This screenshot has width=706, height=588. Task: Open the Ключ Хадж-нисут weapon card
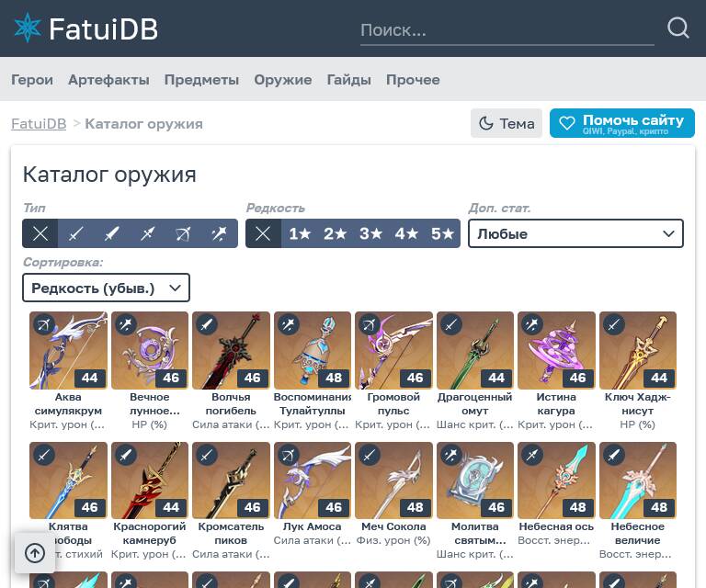(x=638, y=370)
